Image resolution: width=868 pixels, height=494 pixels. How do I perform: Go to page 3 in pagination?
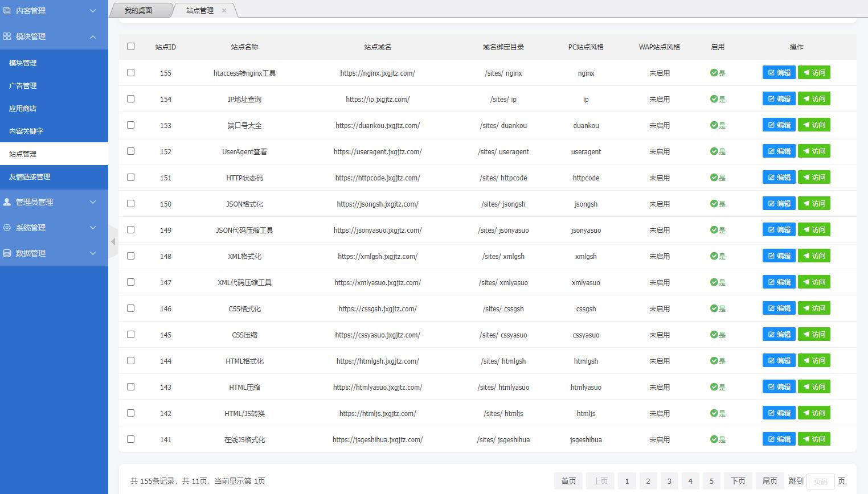click(x=669, y=481)
